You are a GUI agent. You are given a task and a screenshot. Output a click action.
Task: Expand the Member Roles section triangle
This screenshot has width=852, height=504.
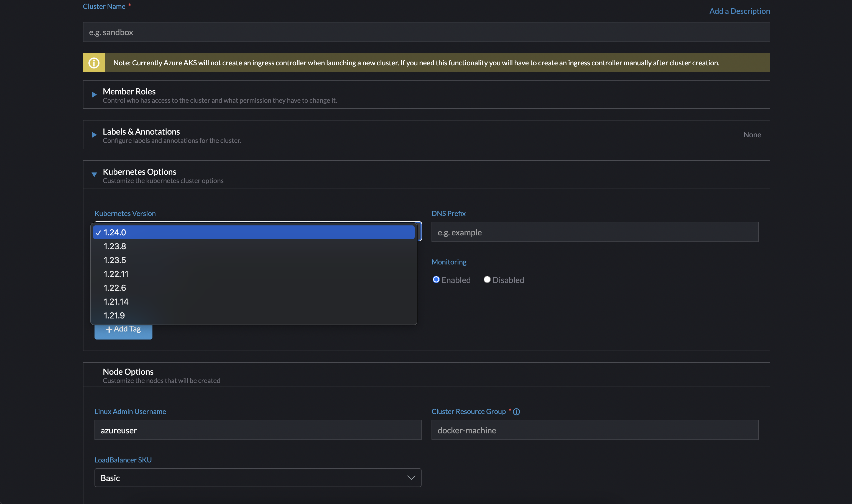pyautogui.click(x=94, y=95)
